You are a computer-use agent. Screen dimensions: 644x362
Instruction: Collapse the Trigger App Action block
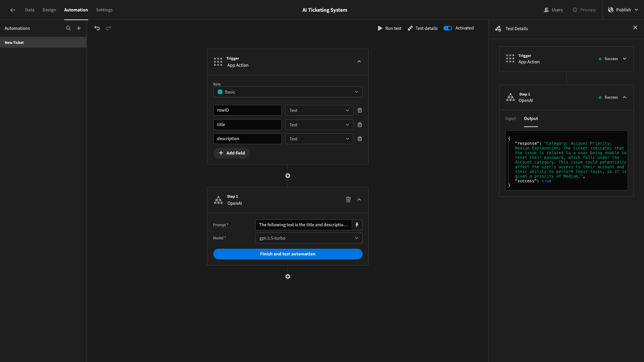(x=359, y=62)
